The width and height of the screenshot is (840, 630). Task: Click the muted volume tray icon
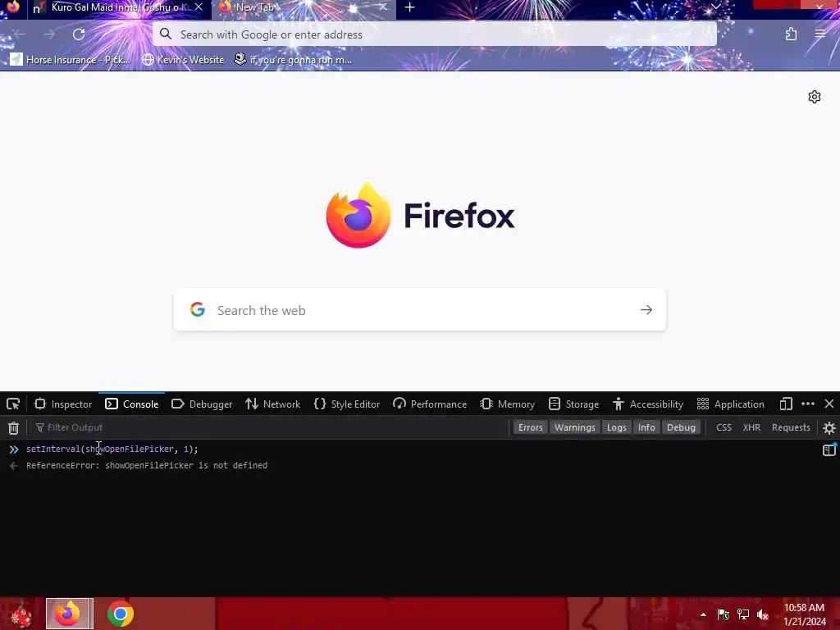[763, 614]
